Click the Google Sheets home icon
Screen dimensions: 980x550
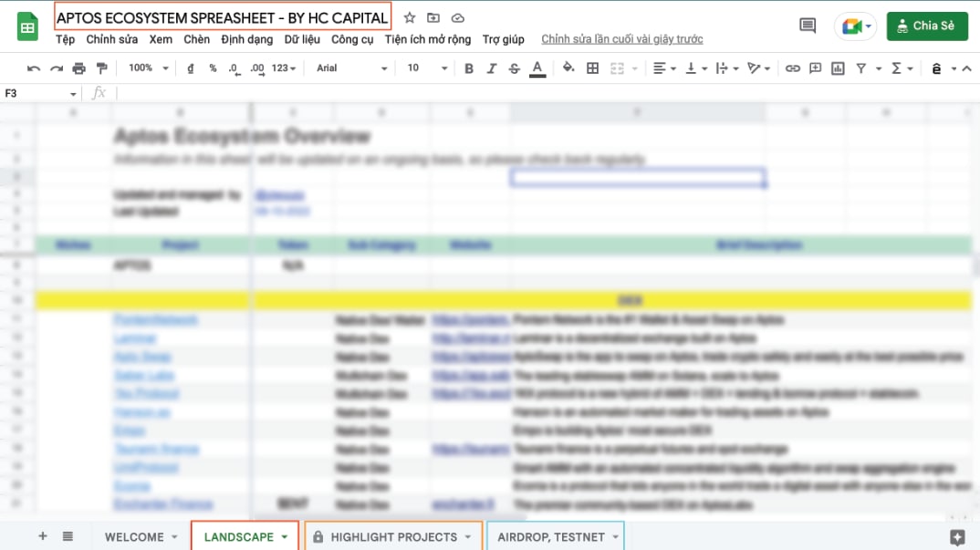point(26,26)
